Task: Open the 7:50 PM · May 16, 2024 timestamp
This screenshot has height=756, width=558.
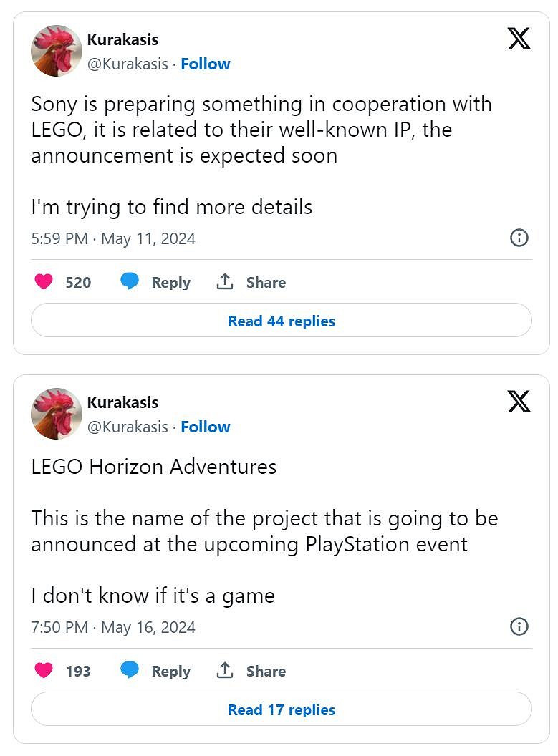Action: tap(113, 627)
